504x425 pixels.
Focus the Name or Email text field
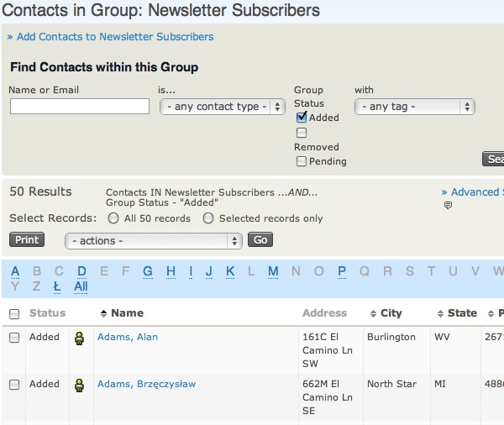pyautogui.click(x=80, y=107)
